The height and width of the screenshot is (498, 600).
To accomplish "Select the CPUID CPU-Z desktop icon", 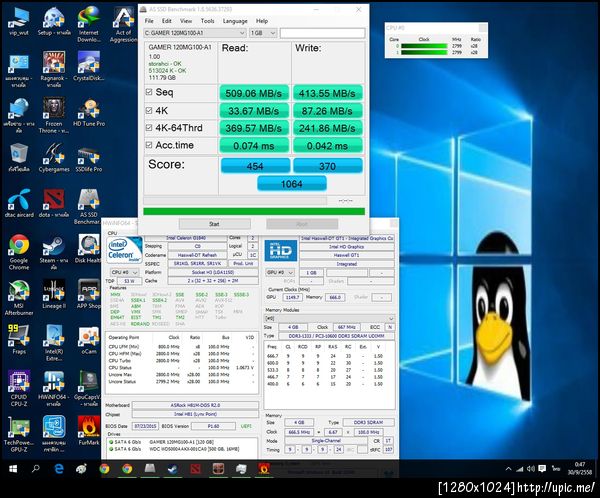I will pos(19,389).
